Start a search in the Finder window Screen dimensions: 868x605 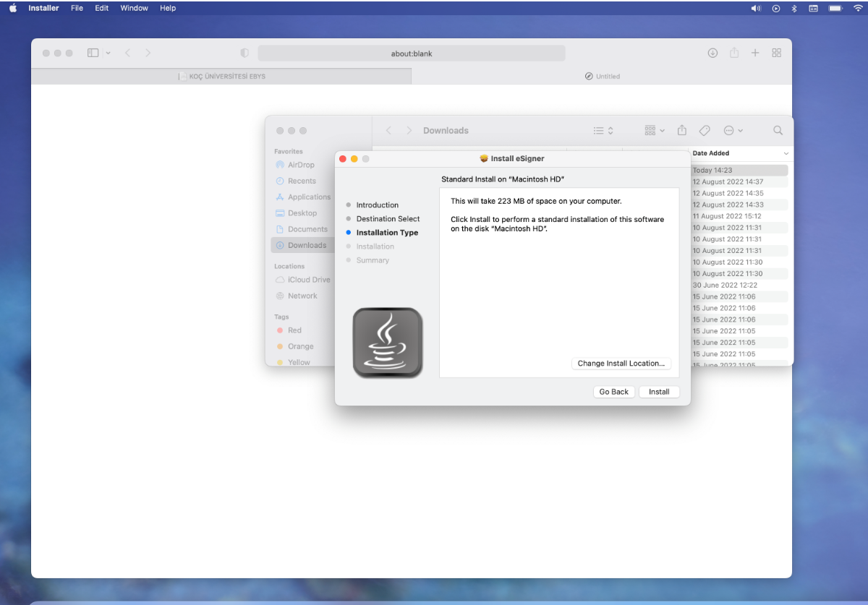[x=778, y=130]
